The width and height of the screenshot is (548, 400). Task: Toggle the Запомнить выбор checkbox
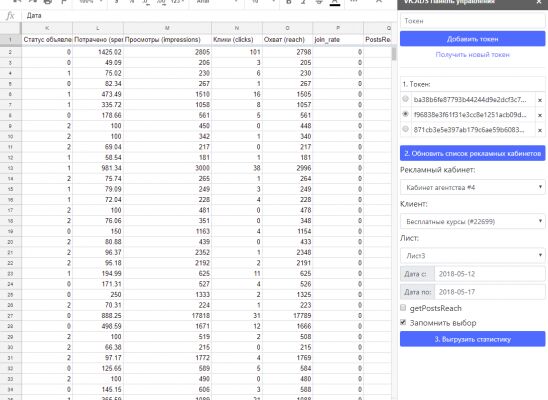(403, 322)
